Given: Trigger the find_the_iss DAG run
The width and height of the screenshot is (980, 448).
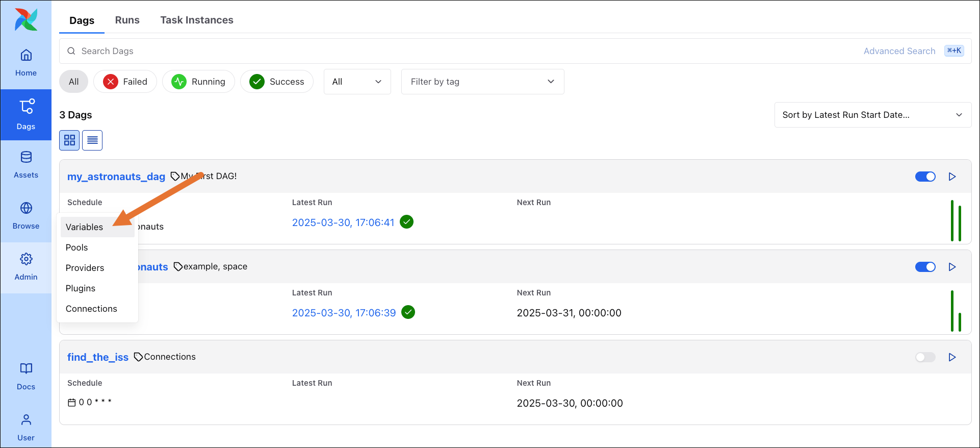Looking at the screenshot, I should (952, 357).
